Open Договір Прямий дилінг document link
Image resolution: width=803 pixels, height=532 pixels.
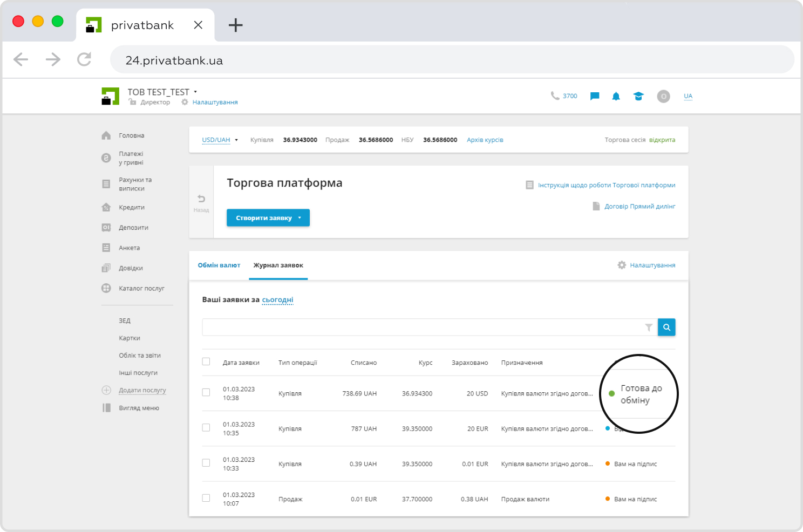pyautogui.click(x=639, y=206)
